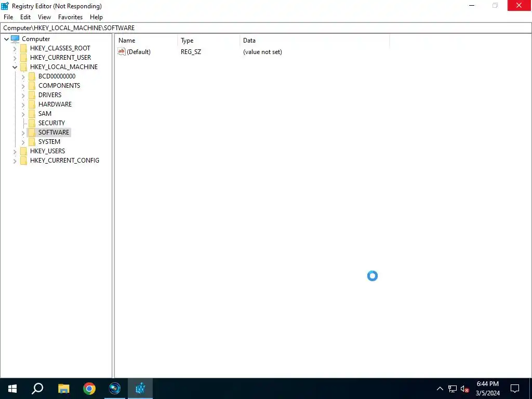The image size is (532, 399).
Task: Select the SECURITY key label
Action: [51, 123]
